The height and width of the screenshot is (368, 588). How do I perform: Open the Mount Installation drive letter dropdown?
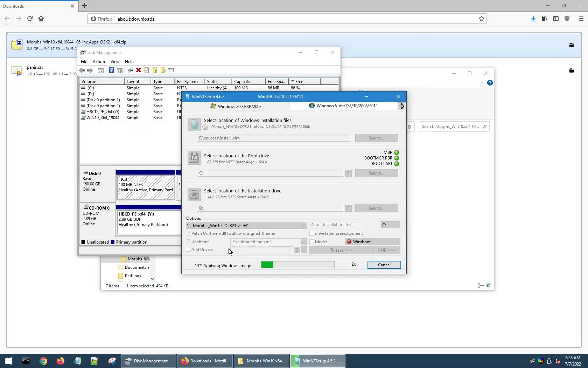pyautogui.click(x=391, y=225)
